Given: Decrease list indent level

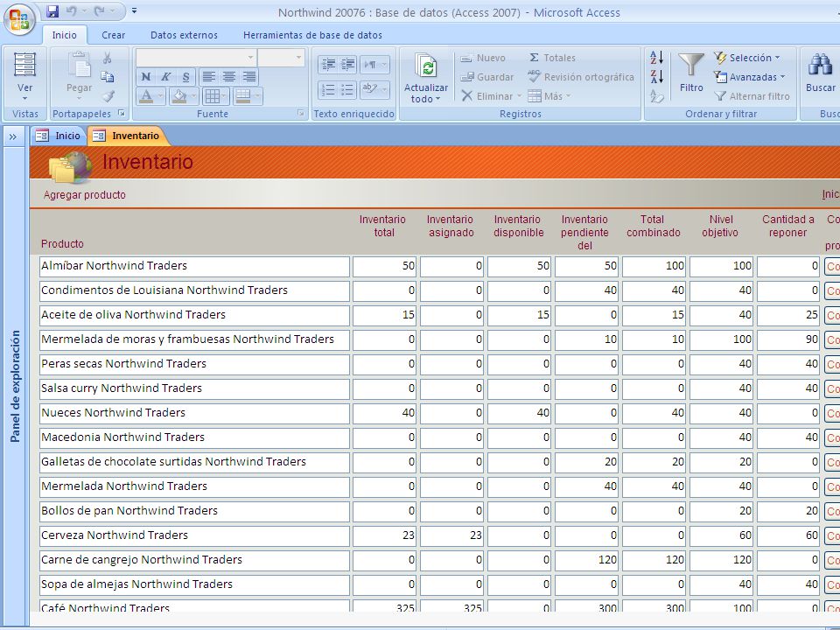Looking at the screenshot, I should point(328,65).
